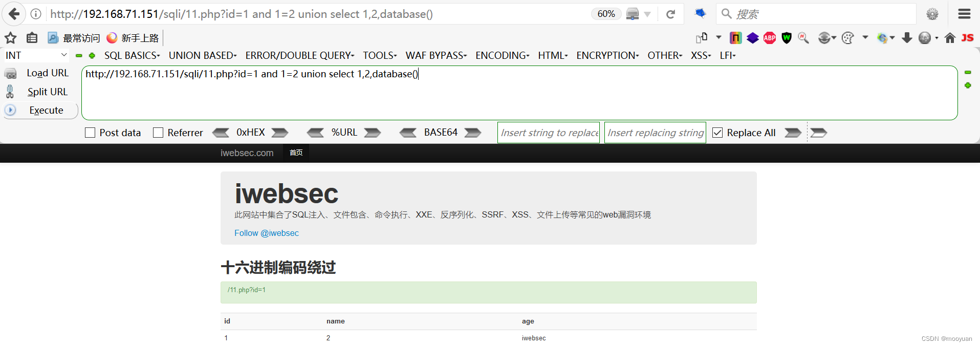Click the blue fish extension icon

pyautogui.click(x=700, y=13)
